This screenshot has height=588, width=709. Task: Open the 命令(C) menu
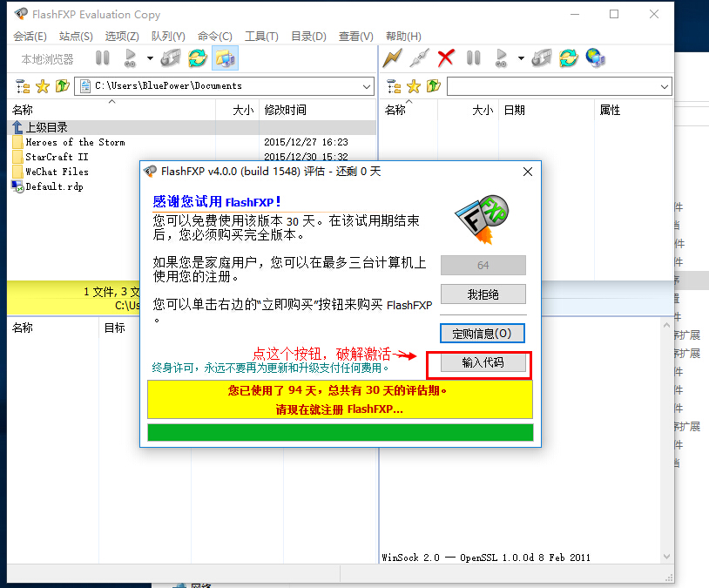[215, 37]
